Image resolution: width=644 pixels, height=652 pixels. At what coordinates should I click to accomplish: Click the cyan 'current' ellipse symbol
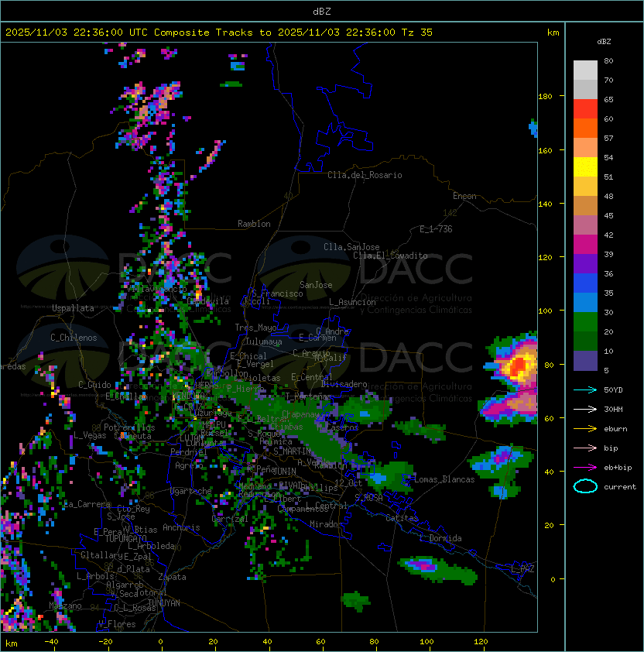pyautogui.click(x=585, y=486)
